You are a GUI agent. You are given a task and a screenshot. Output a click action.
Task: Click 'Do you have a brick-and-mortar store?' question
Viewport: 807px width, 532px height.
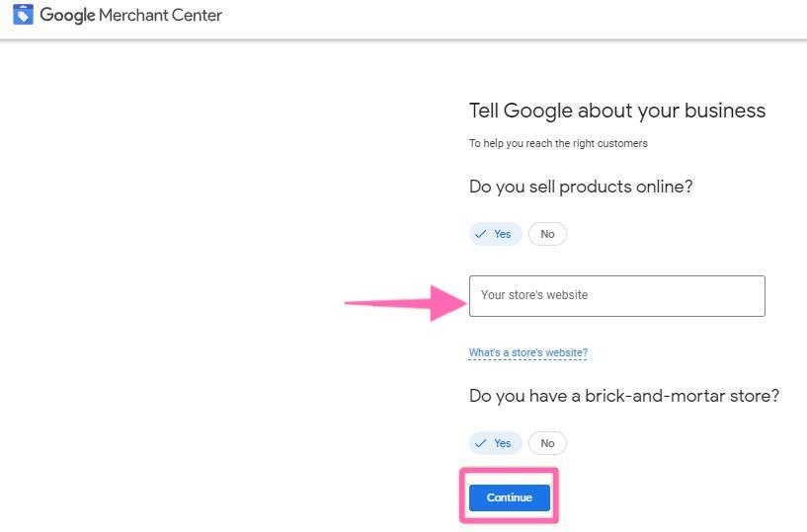(623, 396)
